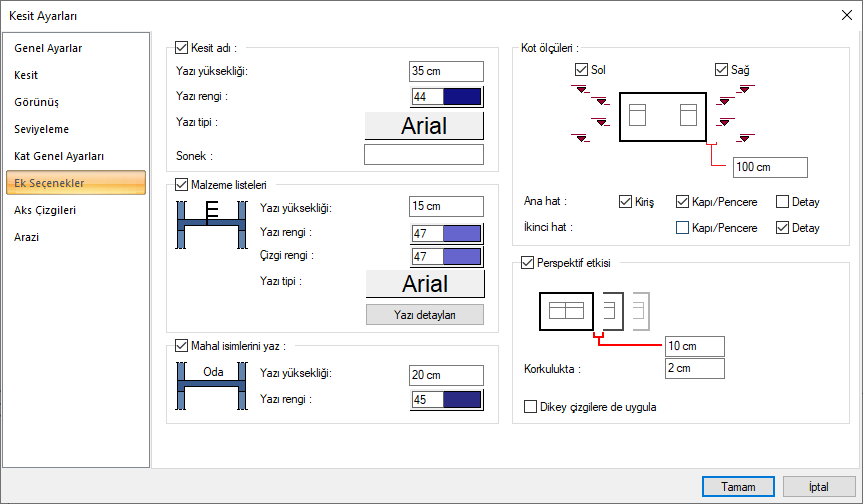Image resolution: width=863 pixels, height=504 pixels.
Task: Switch to Arazi settings
Action: (x=76, y=237)
